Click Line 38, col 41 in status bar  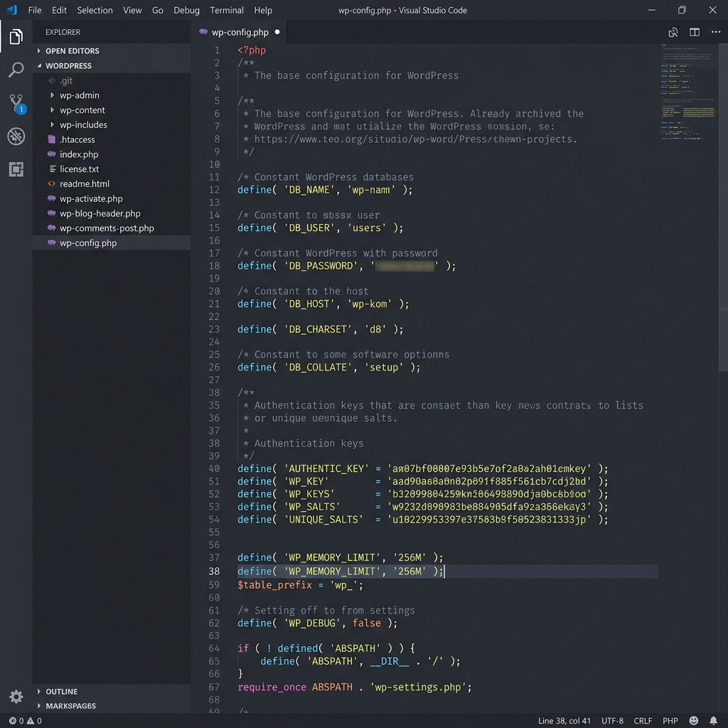point(564,721)
